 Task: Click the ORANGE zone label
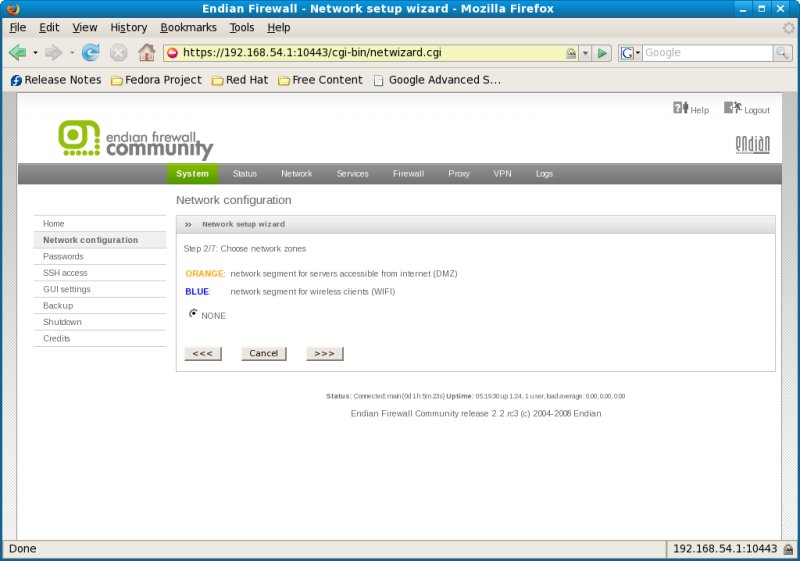(x=205, y=274)
